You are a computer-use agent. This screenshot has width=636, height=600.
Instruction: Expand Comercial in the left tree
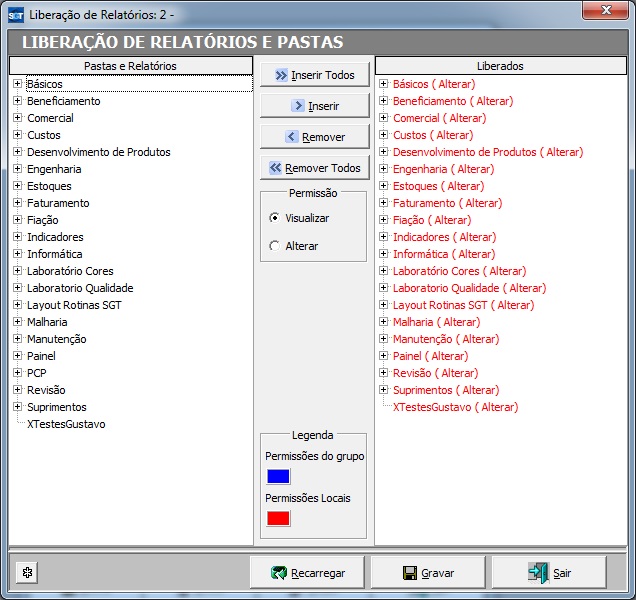coord(17,118)
